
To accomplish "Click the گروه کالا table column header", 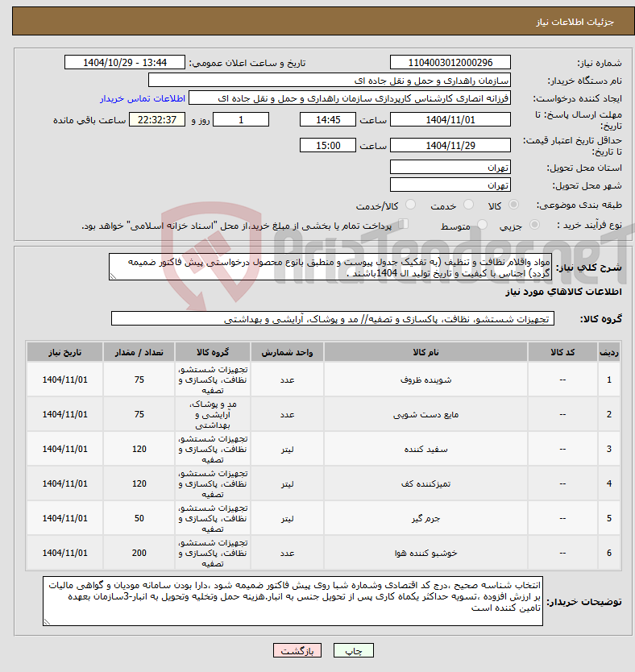I will pos(213,352).
